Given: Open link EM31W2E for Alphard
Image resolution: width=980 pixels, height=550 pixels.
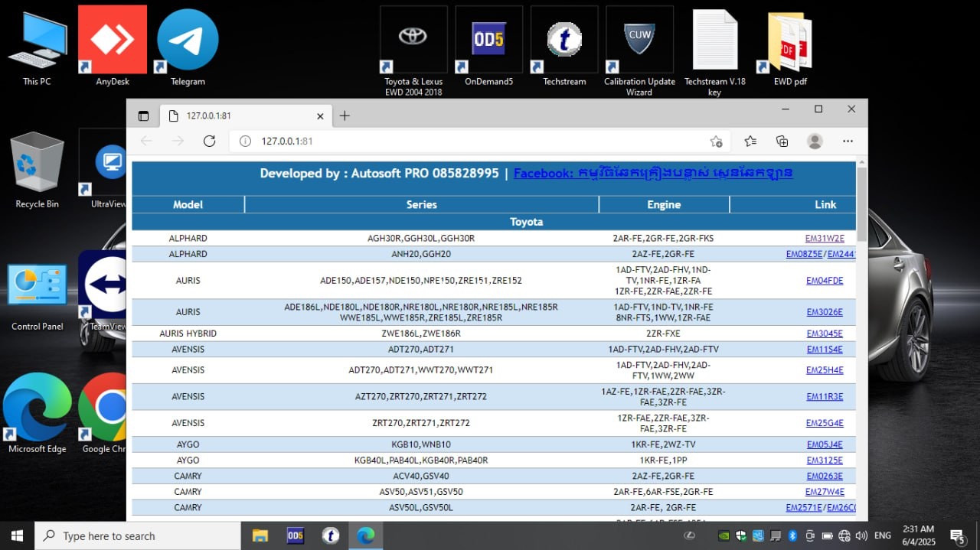Looking at the screenshot, I should pyautogui.click(x=825, y=238).
